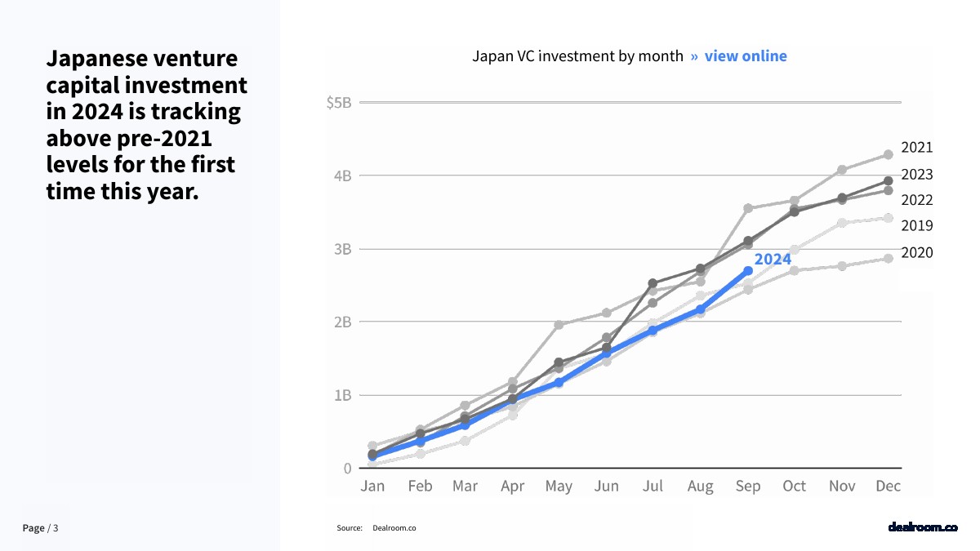Viewport: 980px width, 551px height.
Task: Click the 2019 series label
Action: [x=916, y=226]
